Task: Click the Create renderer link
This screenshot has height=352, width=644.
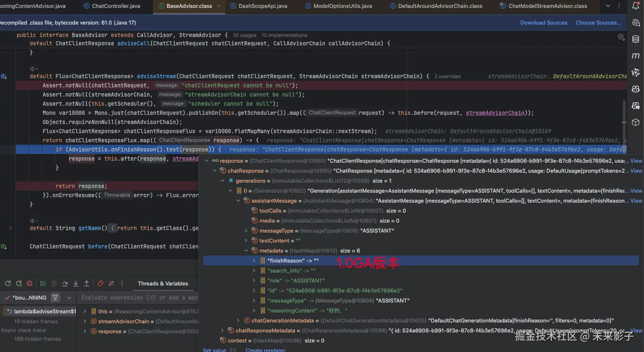Action: pos(265,350)
